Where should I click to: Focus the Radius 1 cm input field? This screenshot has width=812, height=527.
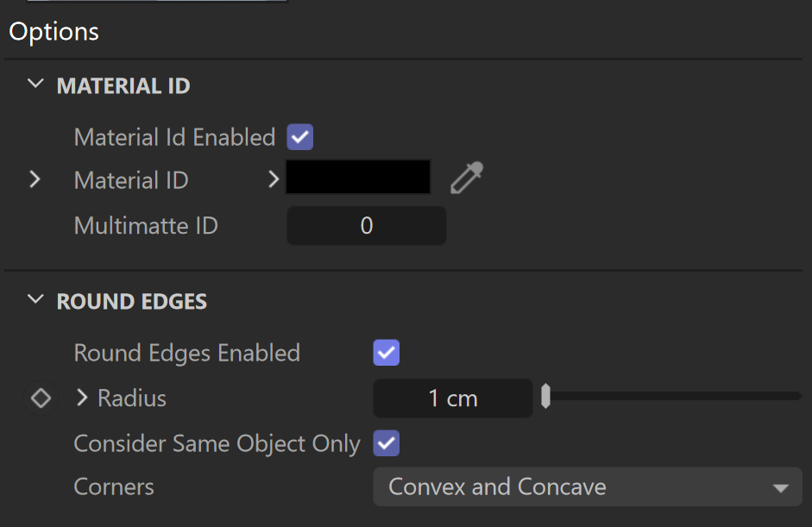pyautogui.click(x=453, y=398)
